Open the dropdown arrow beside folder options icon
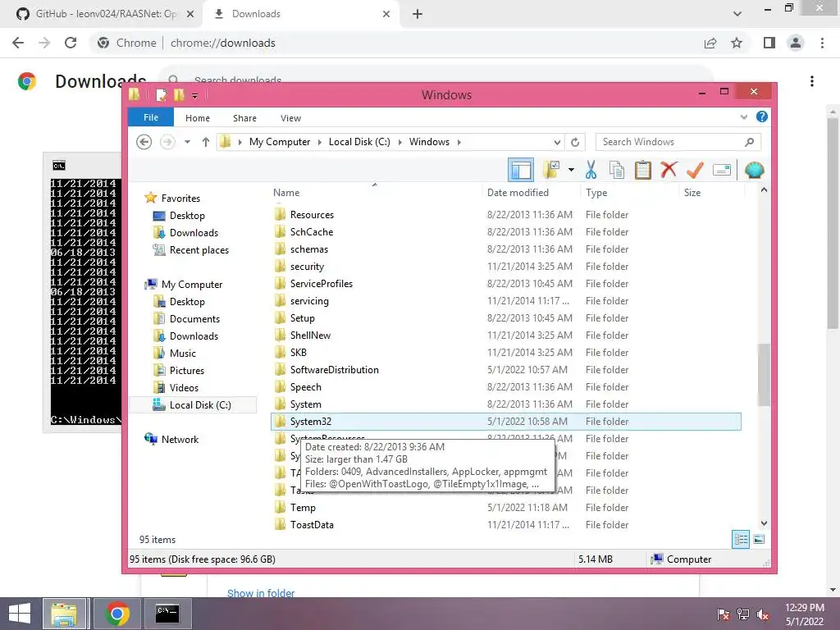The width and height of the screenshot is (840, 630). coord(571,170)
